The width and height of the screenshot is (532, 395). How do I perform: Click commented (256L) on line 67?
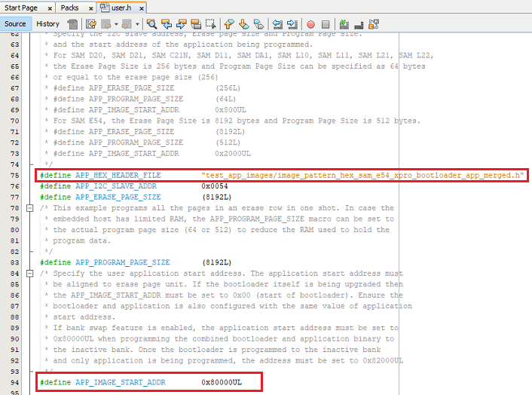pyautogui.click(x=228, y=88)
